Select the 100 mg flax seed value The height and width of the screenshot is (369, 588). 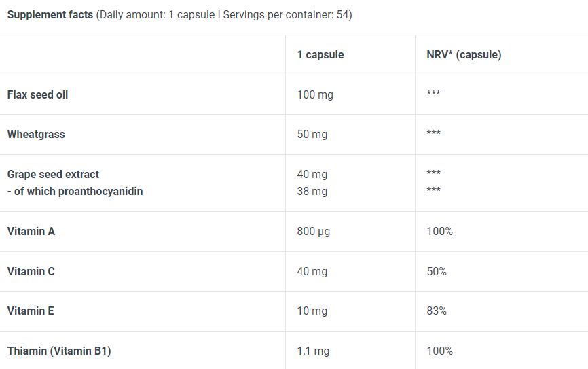coord(315,94)
